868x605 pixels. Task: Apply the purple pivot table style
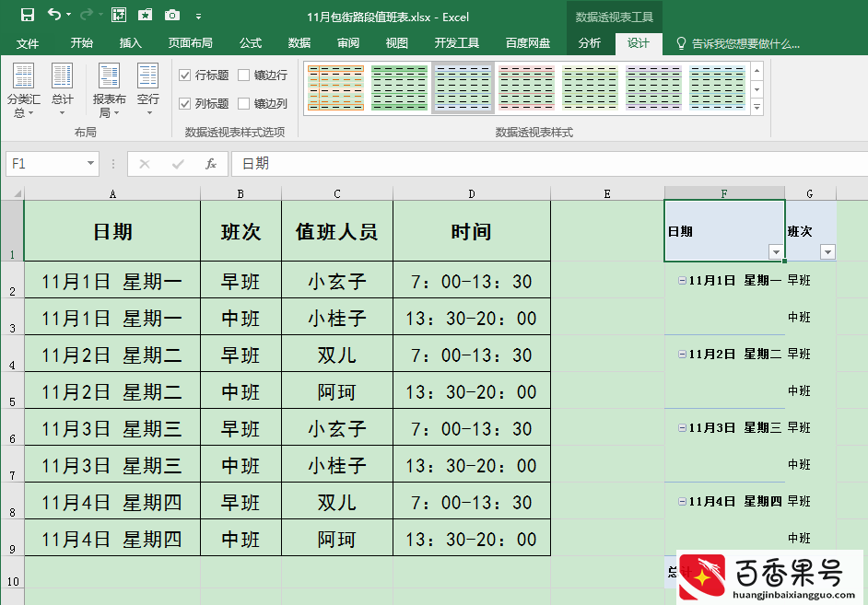[x=654, y=87]
